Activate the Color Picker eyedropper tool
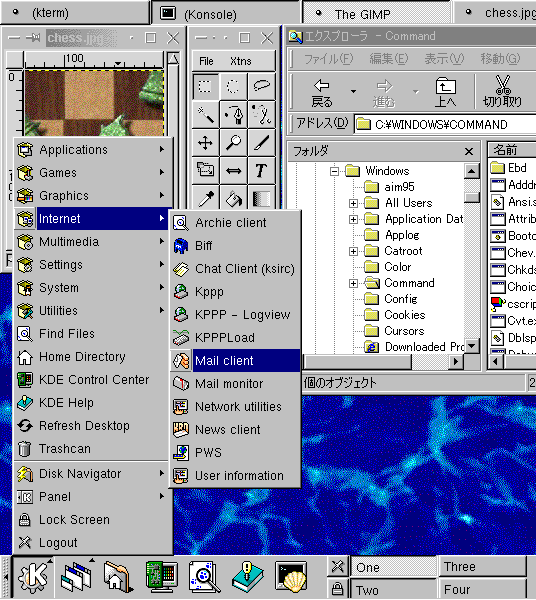The height and width of the screenshot is (600, 536). click(x=205, y=198)
